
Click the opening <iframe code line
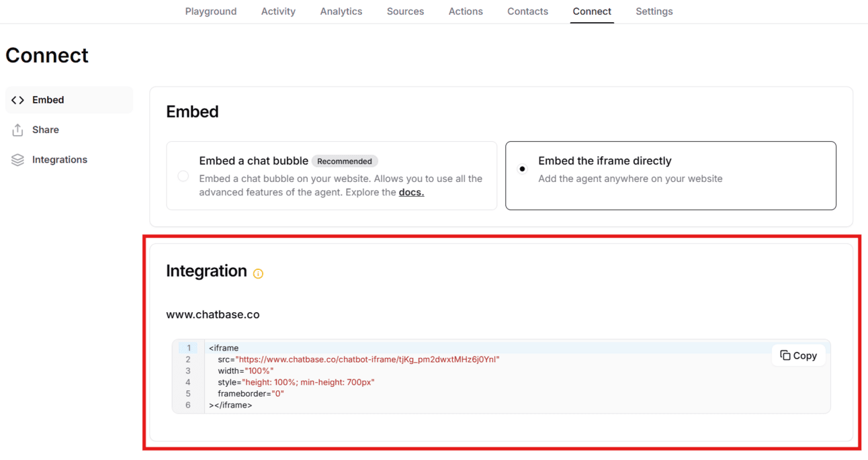pos(224,348)
